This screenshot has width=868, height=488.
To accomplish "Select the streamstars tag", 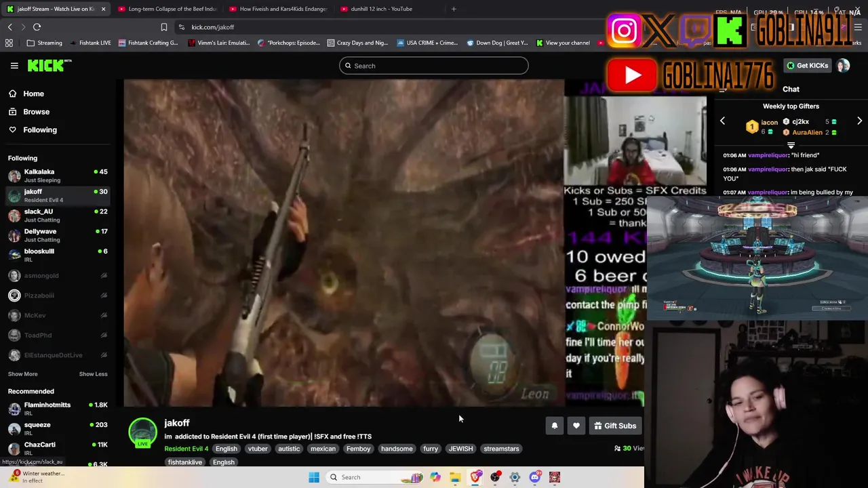I will pyautogui.click(x=501, y=449).
